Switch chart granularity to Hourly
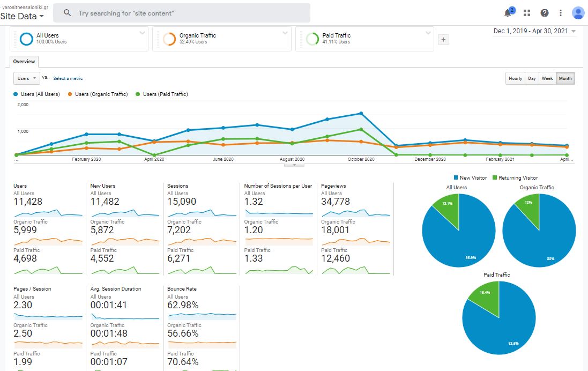588x371 pixels. pyautogui.click(x=515, y=78)
